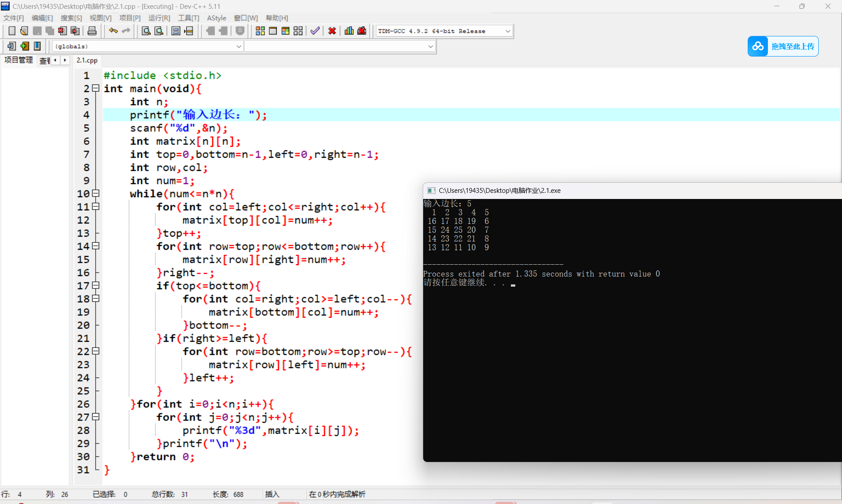
Task: Open the empty function list dropdown
Action: point(430,46)
